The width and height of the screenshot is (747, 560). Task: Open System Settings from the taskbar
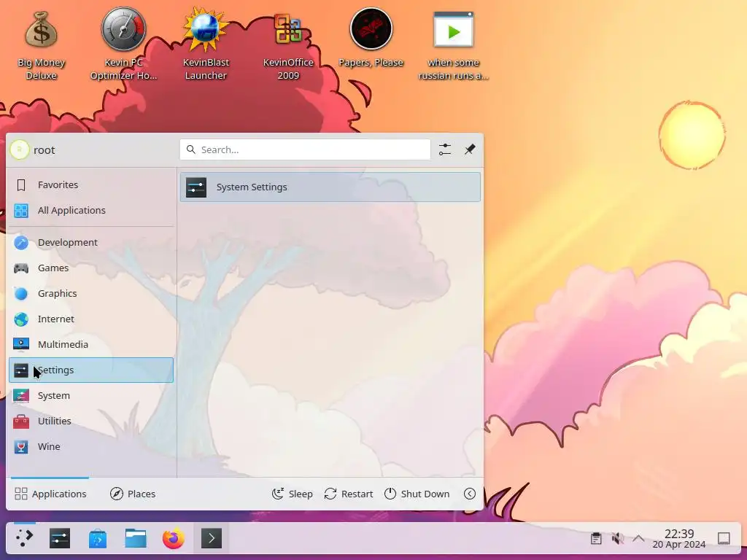tap(60, 538)
